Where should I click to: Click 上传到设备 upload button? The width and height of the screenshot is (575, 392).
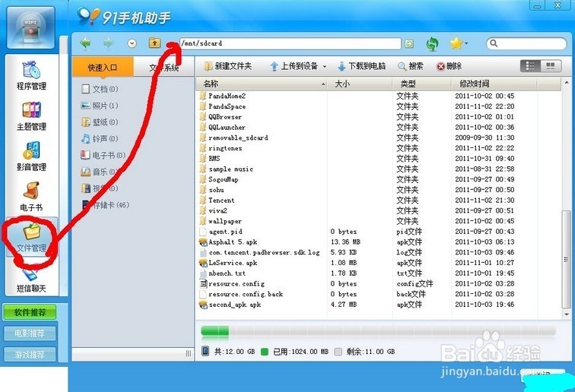294,66
